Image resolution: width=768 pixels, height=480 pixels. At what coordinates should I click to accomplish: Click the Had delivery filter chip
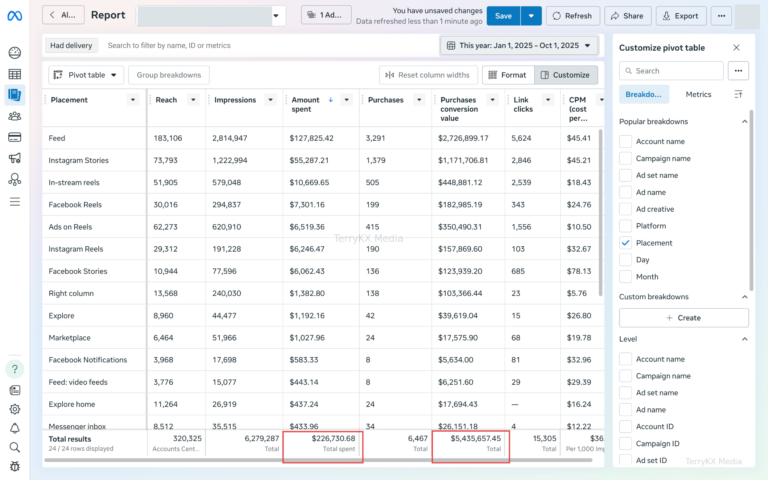coord(71,46)
